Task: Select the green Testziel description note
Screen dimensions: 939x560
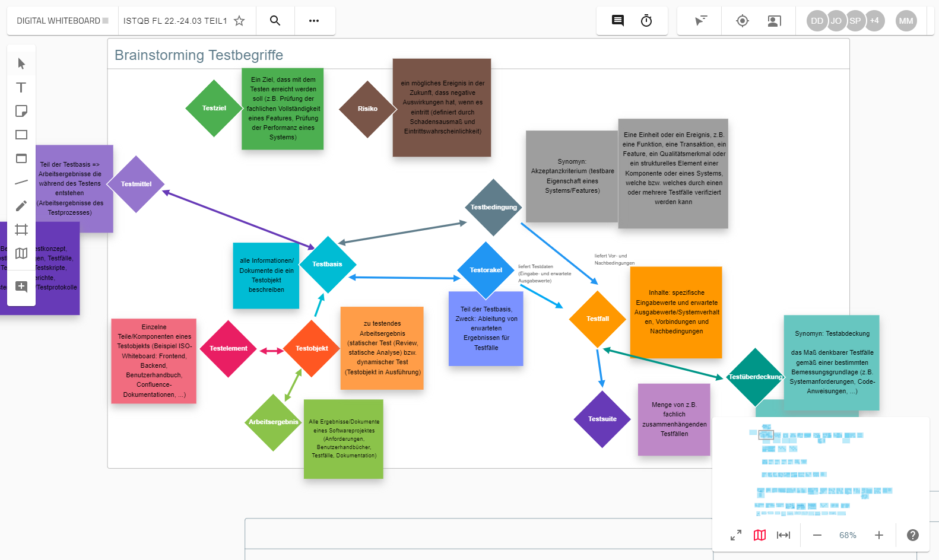Action: coord(283,109)
